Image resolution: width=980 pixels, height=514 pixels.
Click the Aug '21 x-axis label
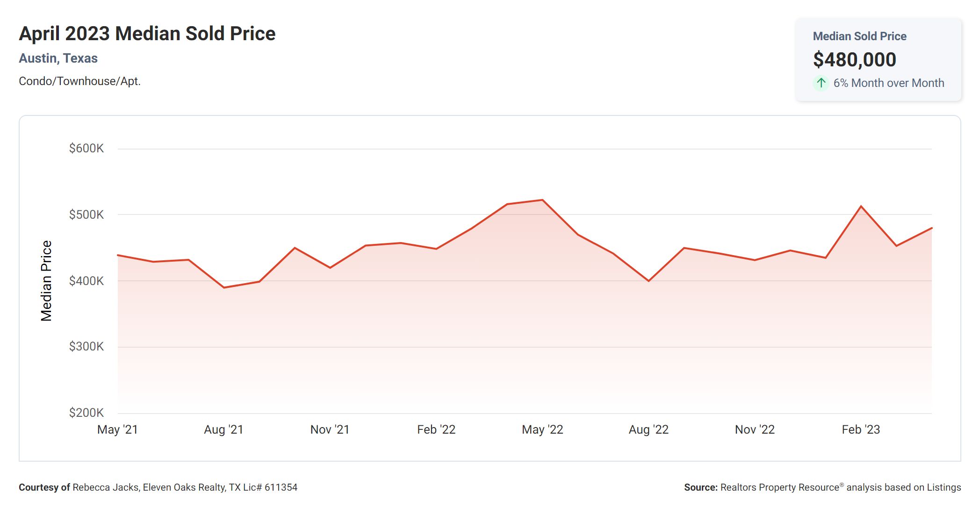click(223, 429)
